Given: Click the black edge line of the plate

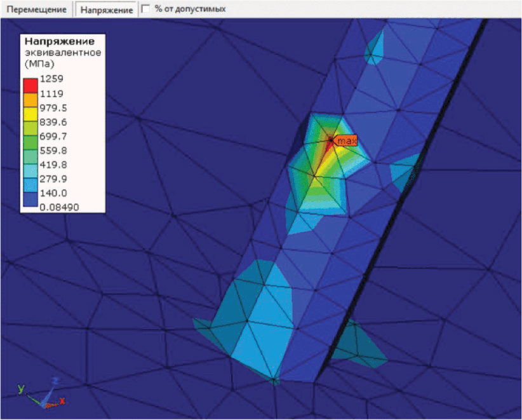Looking at the screenshot, I should tap(399, 200).
